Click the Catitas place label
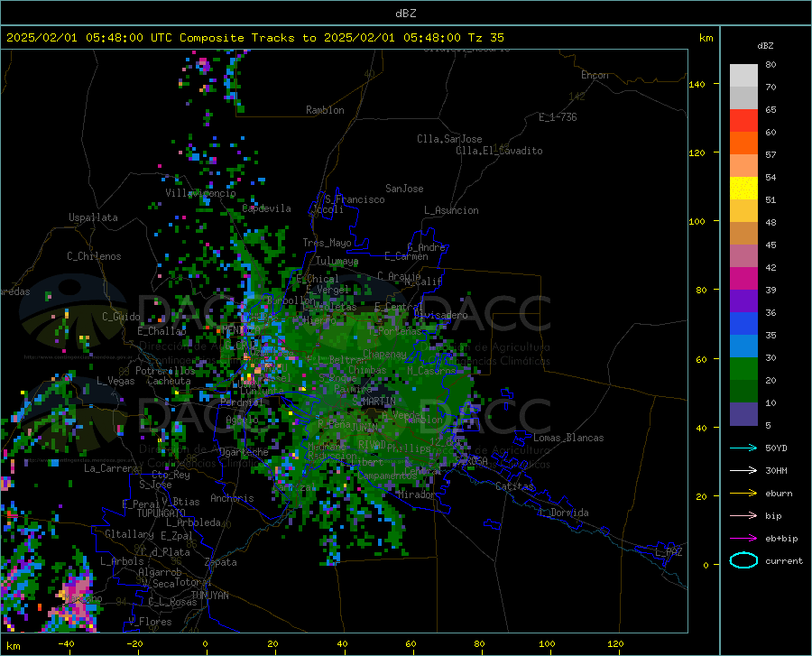Screen dimensions: 812x656 514,486
